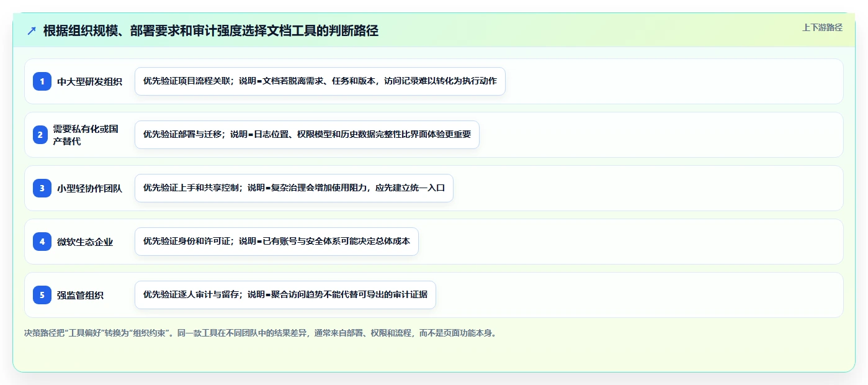Select the step 2 number badge
This screenshot has height=385, width=868.
[x=40, y=135]
